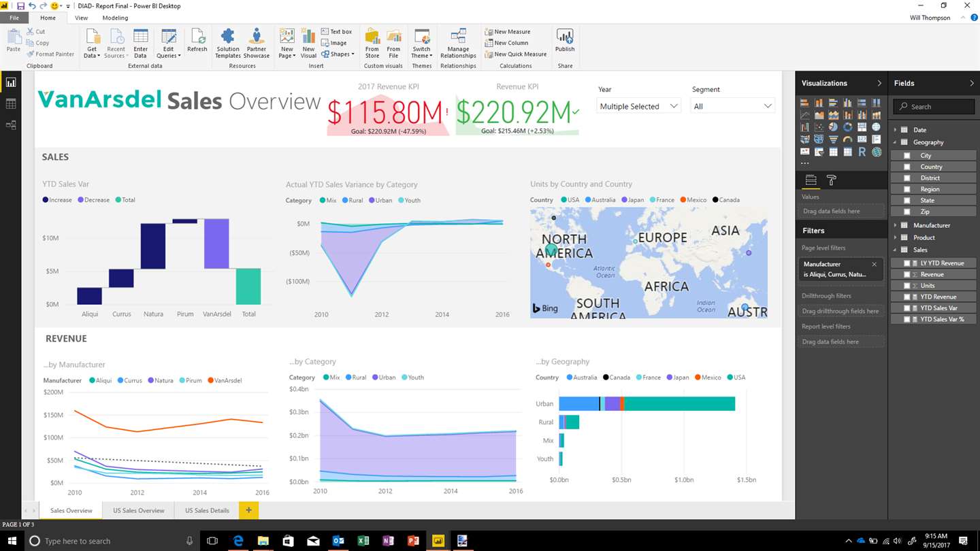Collapse the Visualizations pane
Screen dimensions: 980x551
(x=879, y=83)
